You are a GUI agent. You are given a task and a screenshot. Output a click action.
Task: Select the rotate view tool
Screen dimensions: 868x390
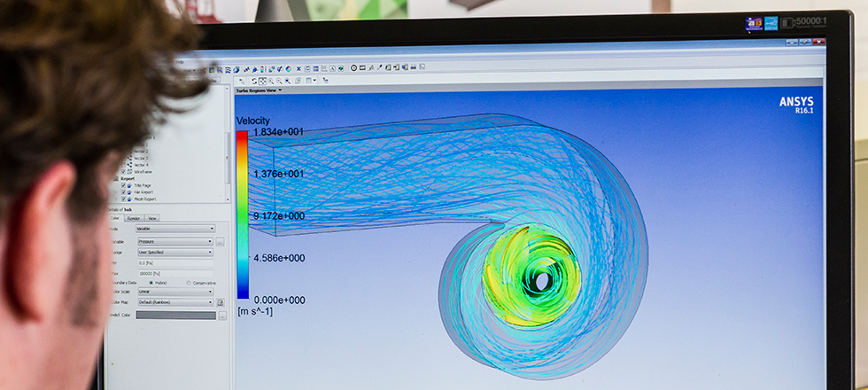252,81
